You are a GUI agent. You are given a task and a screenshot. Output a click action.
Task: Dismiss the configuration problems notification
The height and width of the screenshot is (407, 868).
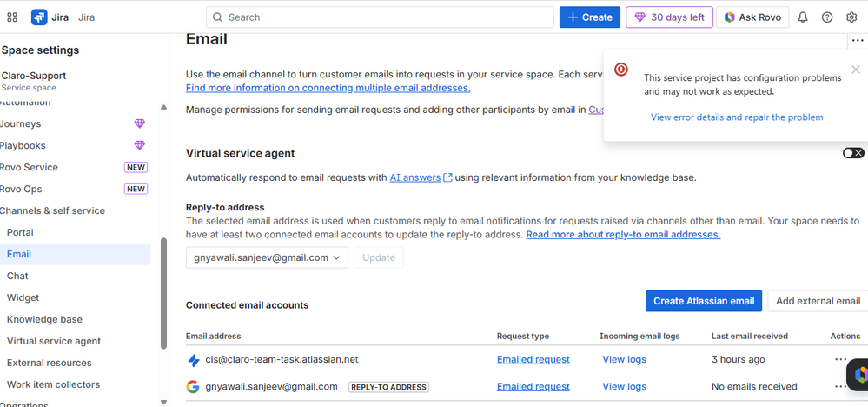pos(856,70)
